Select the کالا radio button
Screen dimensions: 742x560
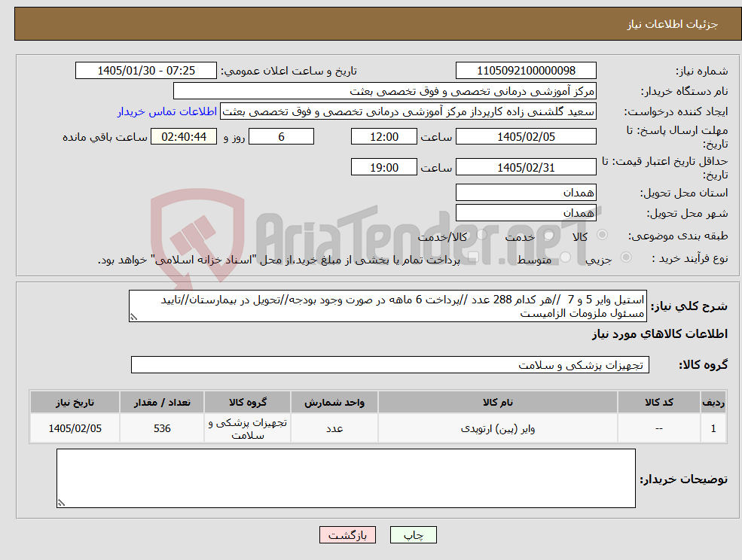(x=602, y=235)
